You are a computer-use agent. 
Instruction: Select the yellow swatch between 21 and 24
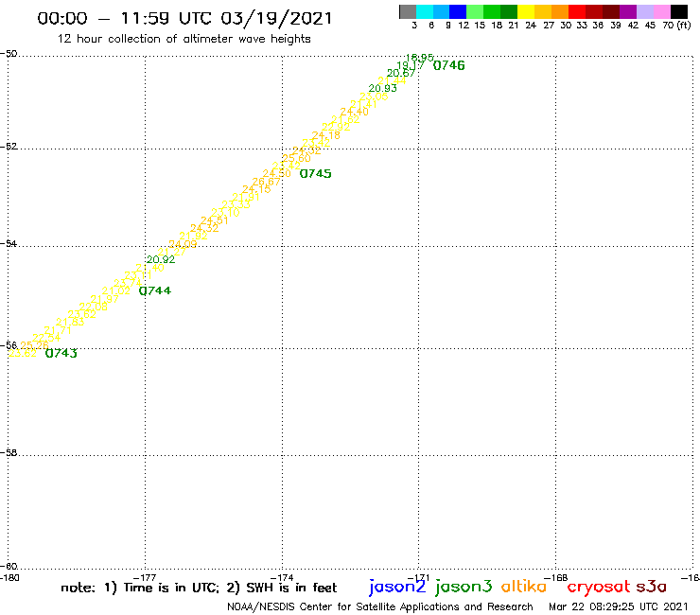[x=526, y=11]
